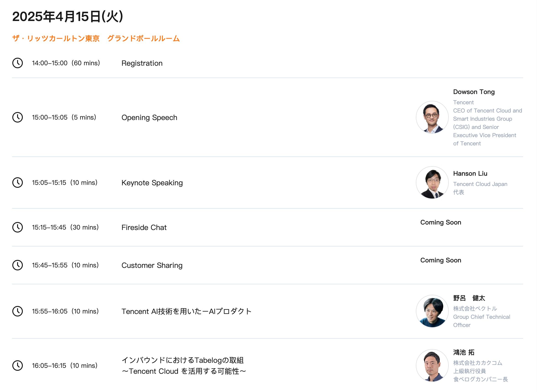Click the インバウンドにおけるTabelogの取組 session title
The height and width of the screenshot is (392, 537).
tap(184, 366)
